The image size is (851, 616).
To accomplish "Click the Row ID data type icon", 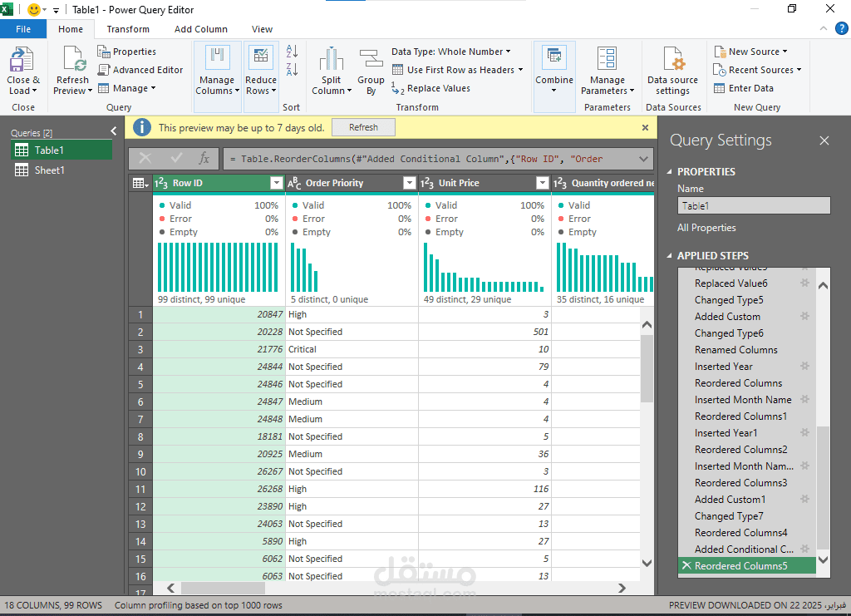I will (x=160, y=184).
